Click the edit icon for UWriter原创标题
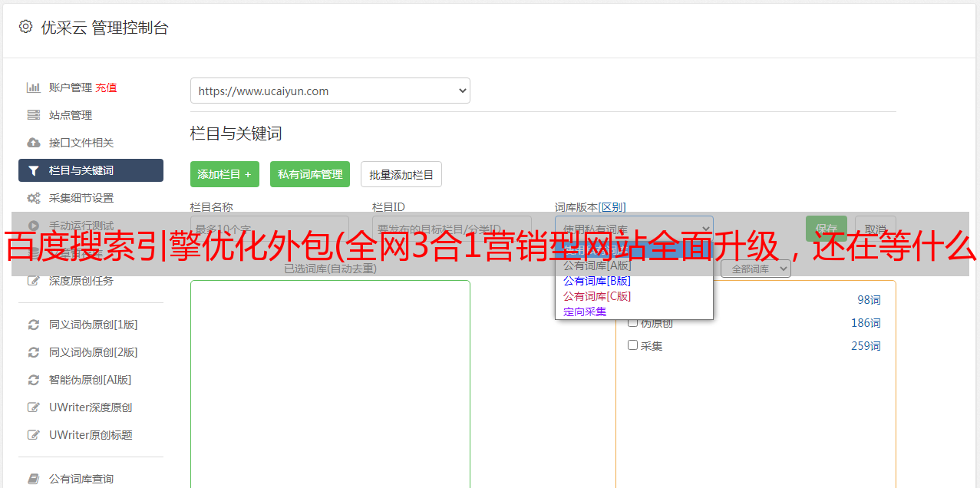The width and height of the screenshot is (980, 488). tap(34, 435)
